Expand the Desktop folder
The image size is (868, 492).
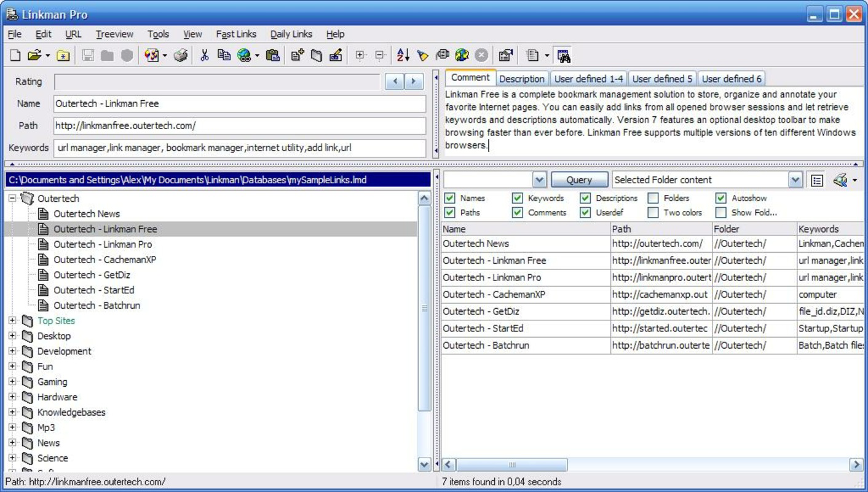12,336
